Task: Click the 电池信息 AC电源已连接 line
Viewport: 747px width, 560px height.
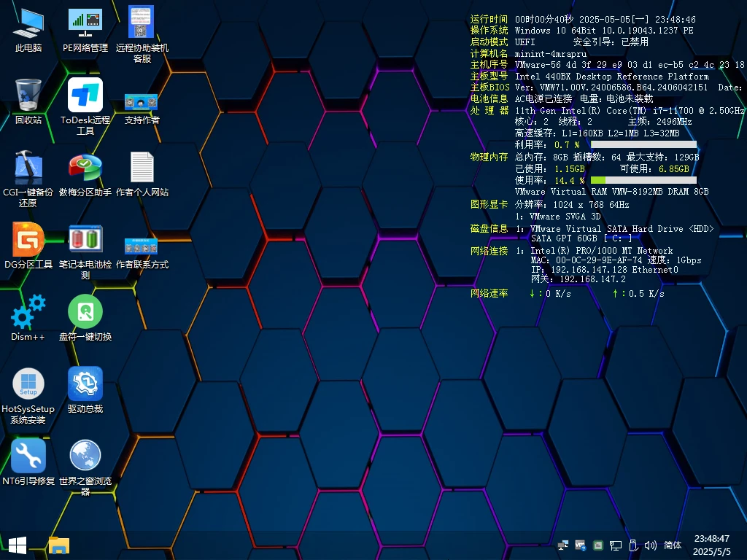Action: click(x=562, y=98)
